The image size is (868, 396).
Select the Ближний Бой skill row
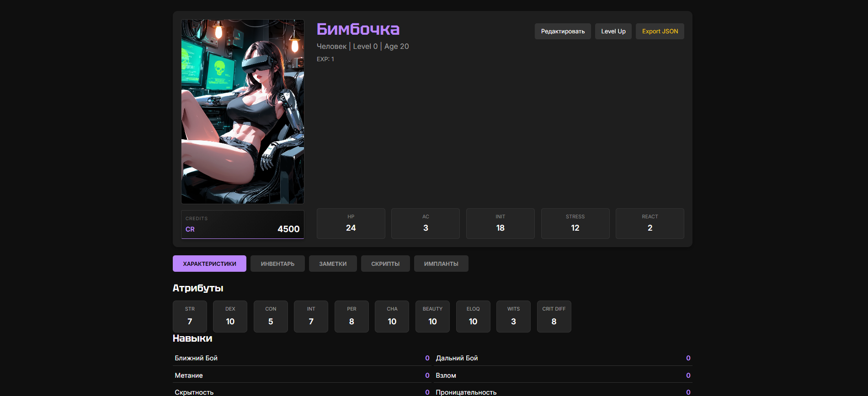pos(302,358)
